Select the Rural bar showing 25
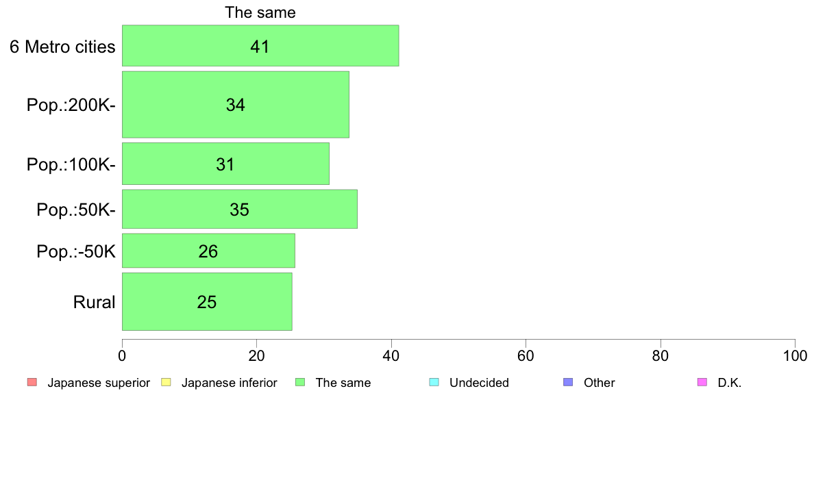The height and width of the screenshot is (504, 814). point(207,301)
